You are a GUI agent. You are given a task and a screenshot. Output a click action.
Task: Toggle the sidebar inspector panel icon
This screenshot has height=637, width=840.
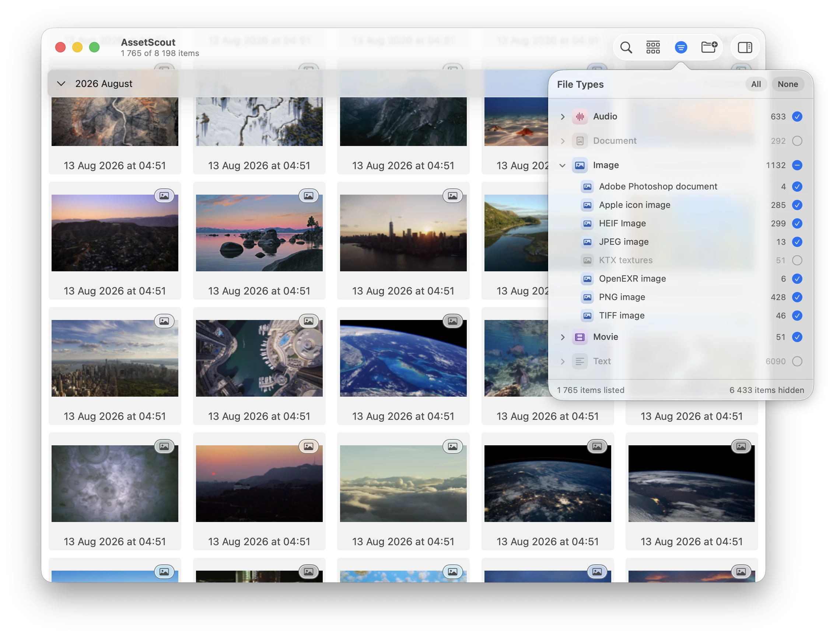pos(745,48)
